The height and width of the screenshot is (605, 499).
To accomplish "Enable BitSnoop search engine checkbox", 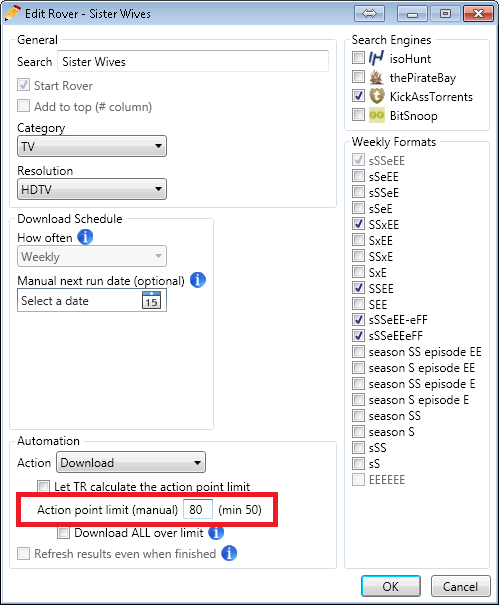I will coord(358,115).
